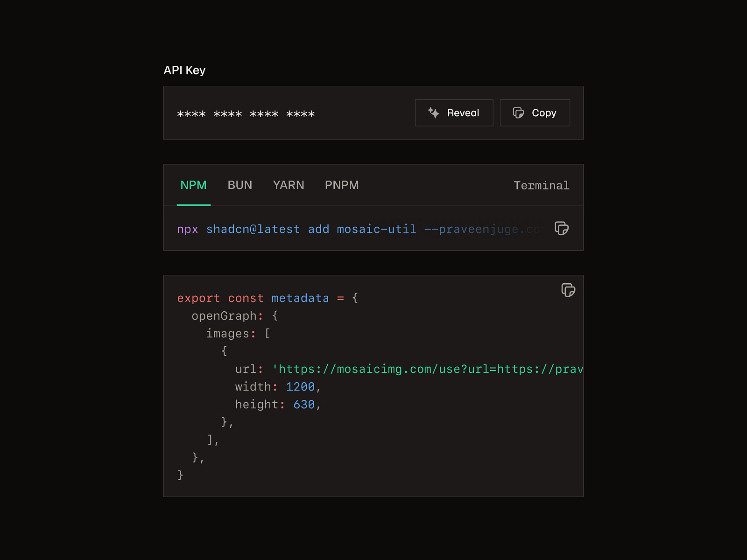Click the width value 1200

[300, 387]
